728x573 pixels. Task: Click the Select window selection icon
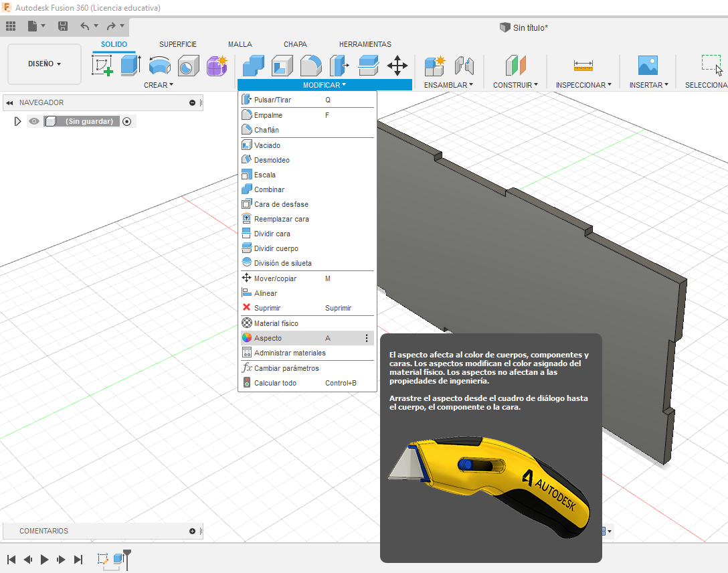712,65
